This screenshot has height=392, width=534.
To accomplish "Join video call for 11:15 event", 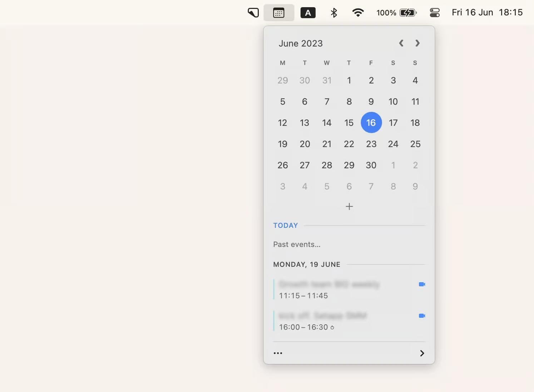I will [422, 284].
